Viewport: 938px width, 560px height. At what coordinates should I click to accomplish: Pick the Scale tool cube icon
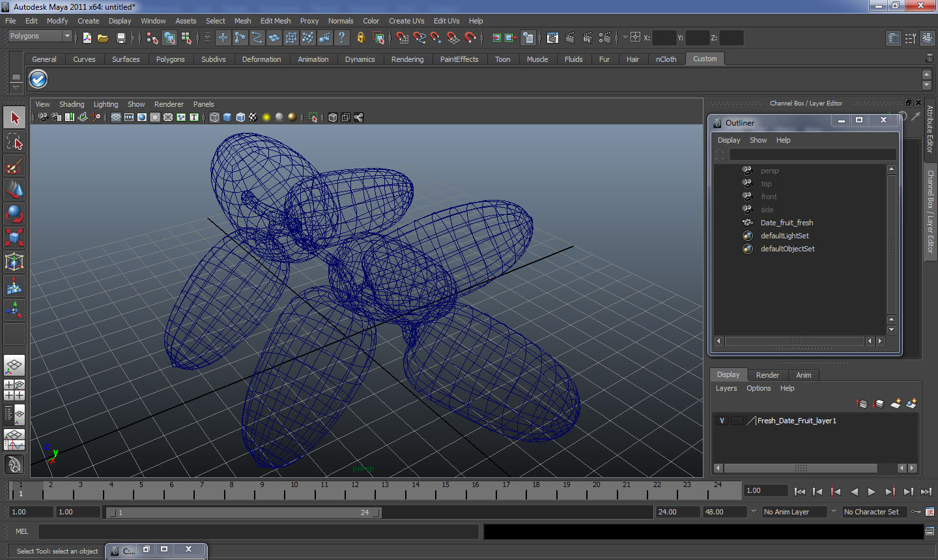(x=14, y=238)
